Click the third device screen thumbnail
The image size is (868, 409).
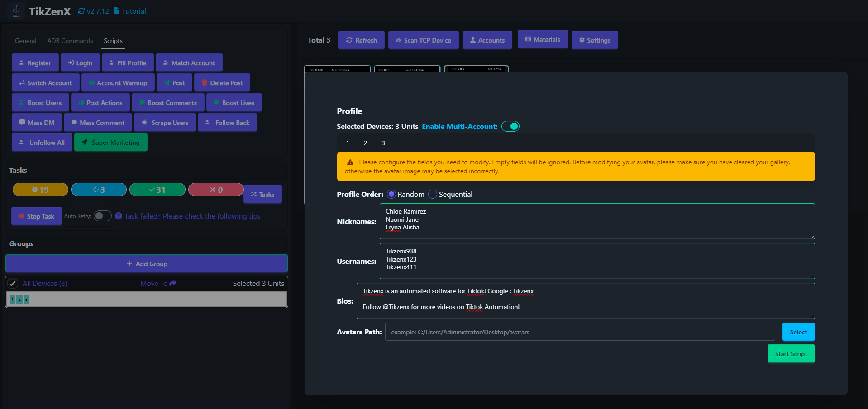coord(477,69)
